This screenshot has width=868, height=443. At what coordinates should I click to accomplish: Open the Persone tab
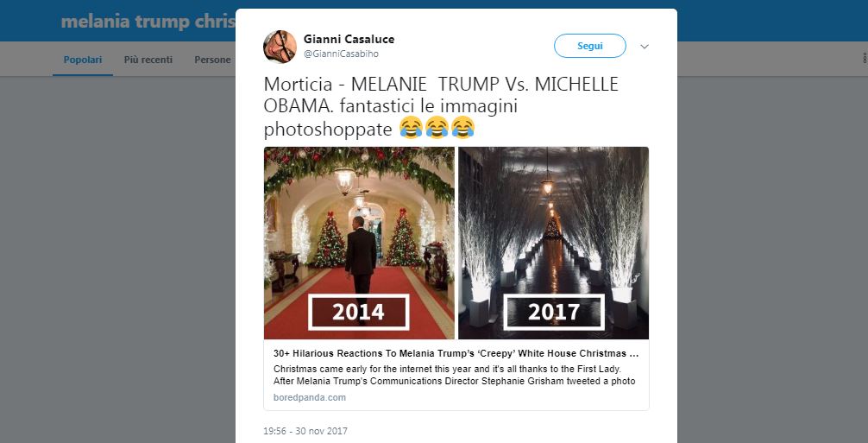[x=212, y=60]
